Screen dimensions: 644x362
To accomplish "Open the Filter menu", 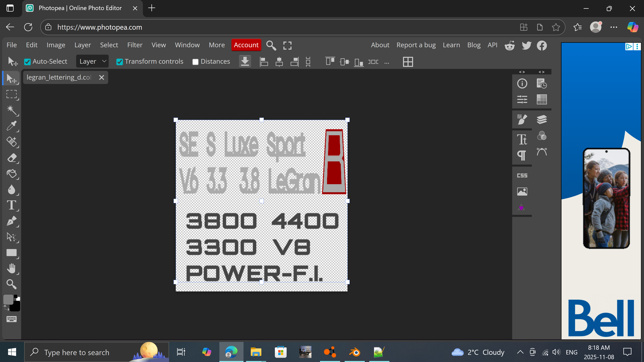I will (x=135, y=45).
